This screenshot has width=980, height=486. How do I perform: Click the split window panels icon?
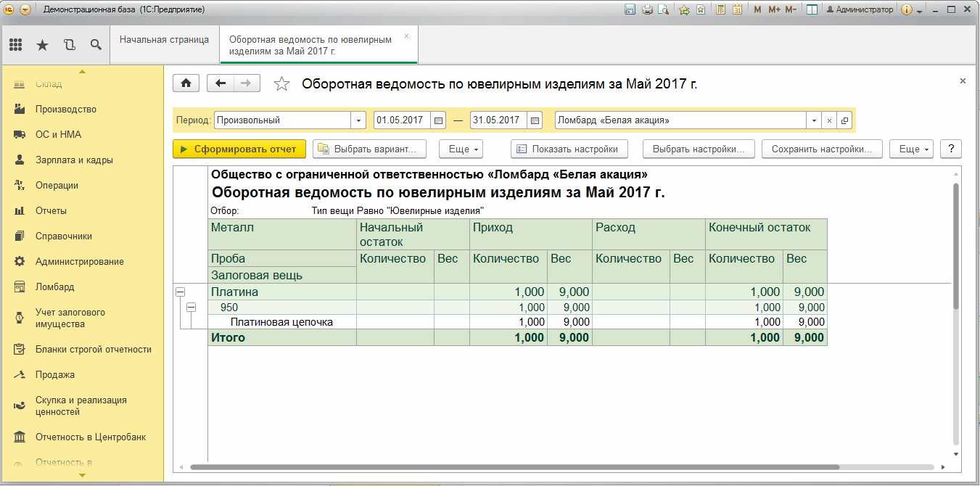pos(812,10)
